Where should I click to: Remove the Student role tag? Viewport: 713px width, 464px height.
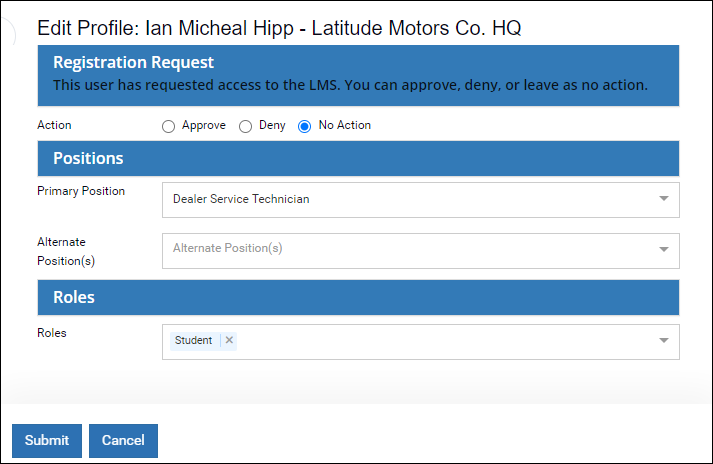coord(229,341)
